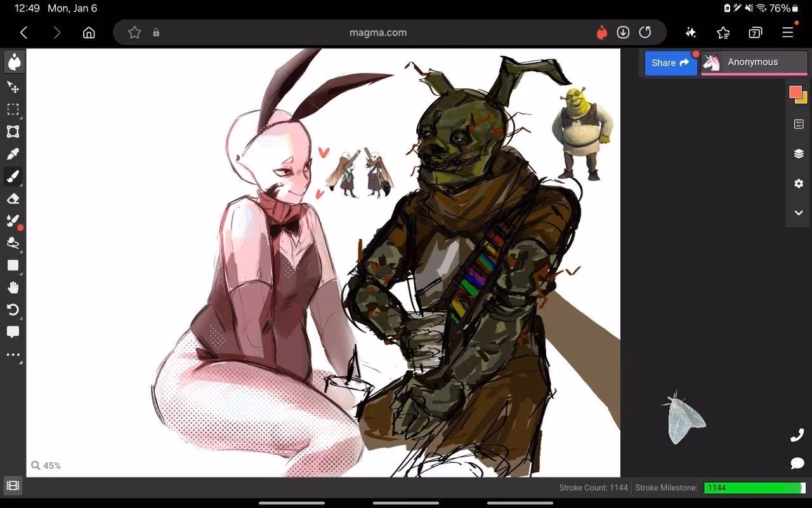Open the filmstrip icon in bottom bar
This screenshot has width=812, height=508.
click(13, 486)
